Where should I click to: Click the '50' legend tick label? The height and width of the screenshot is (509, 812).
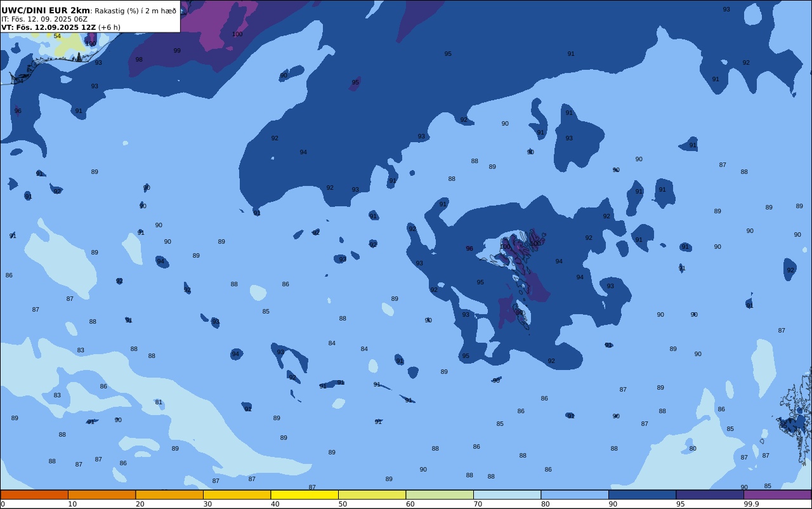[x=343, y=504]
